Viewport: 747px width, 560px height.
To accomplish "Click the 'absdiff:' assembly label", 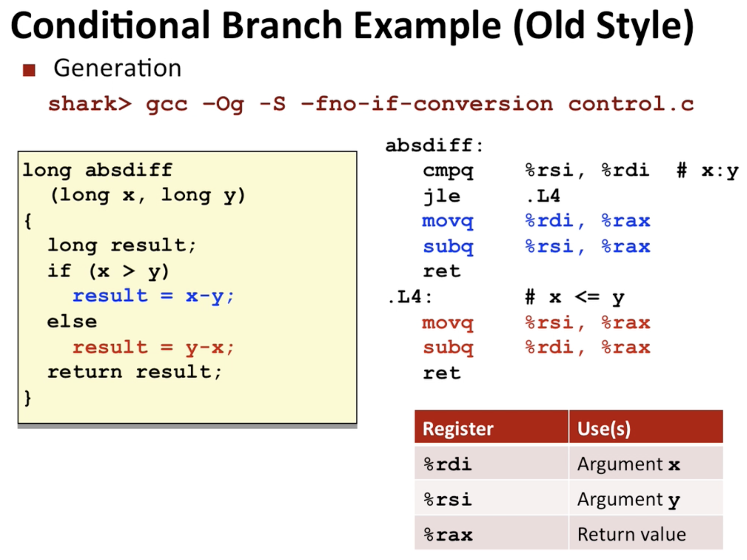I will click(434, 146).
